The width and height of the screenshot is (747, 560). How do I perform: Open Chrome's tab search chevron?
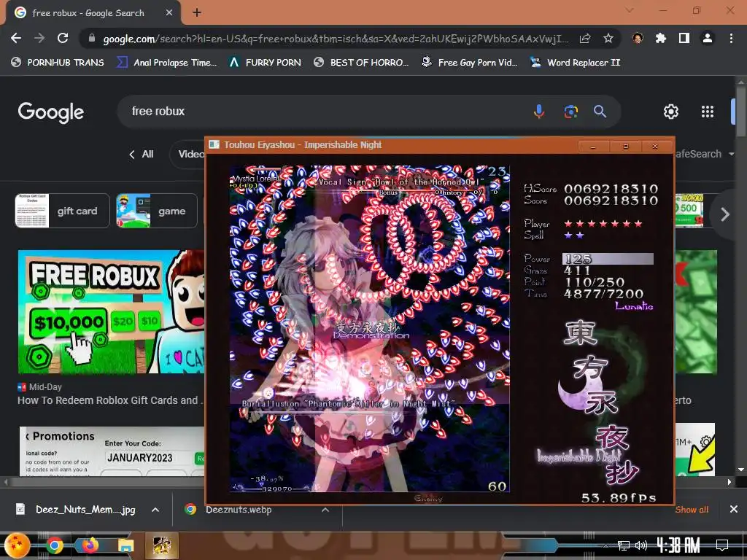pos(630,10)
